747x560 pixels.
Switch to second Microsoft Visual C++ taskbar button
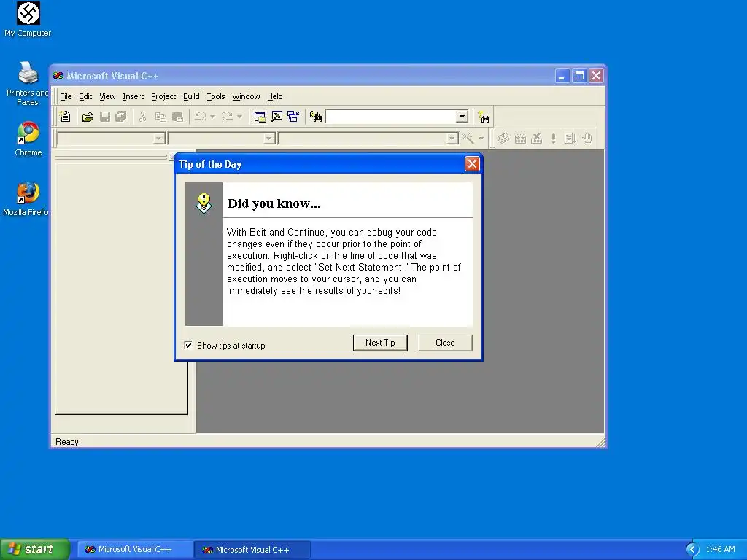(252, 550)
